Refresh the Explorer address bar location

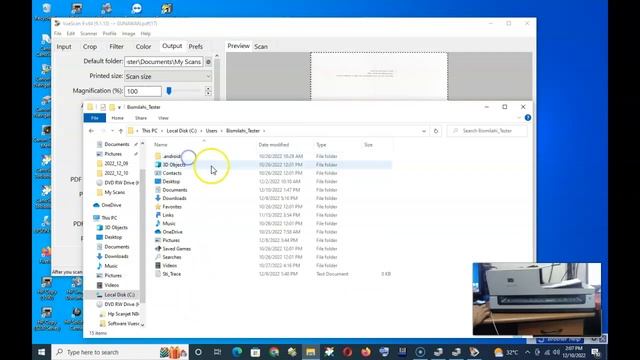coord(436,131)
